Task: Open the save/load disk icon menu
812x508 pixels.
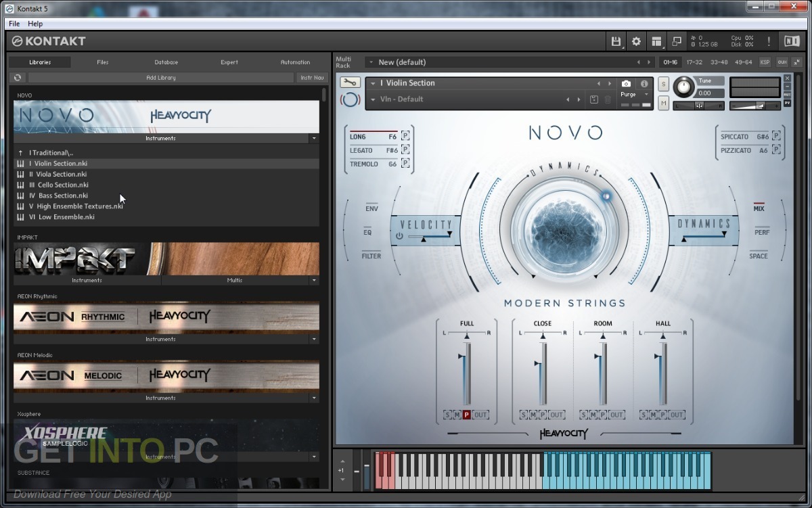Action: (616, 41)
